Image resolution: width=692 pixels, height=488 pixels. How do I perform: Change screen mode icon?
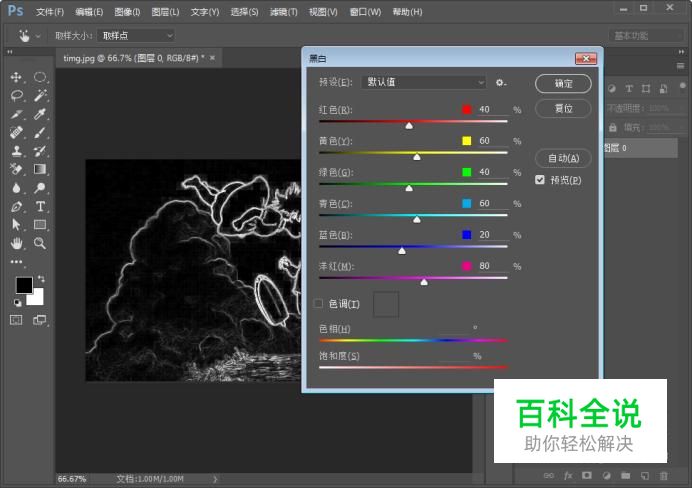point(40,320)
